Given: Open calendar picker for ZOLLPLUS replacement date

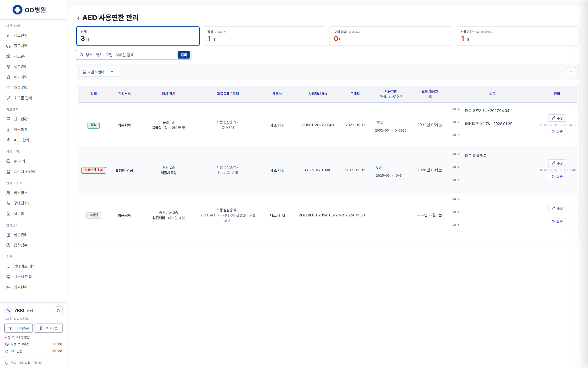Looking at the screenshot, I should (x=440, y=215).
